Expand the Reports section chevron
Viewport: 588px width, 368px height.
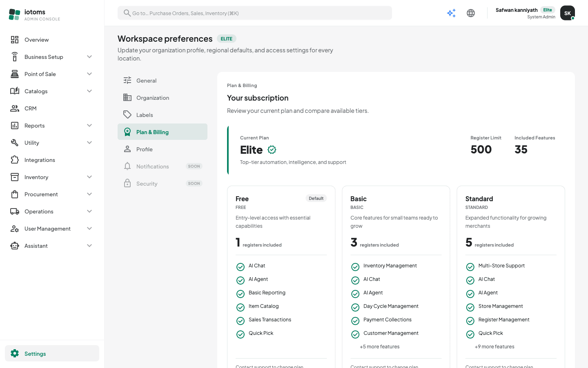pos(89,126)
